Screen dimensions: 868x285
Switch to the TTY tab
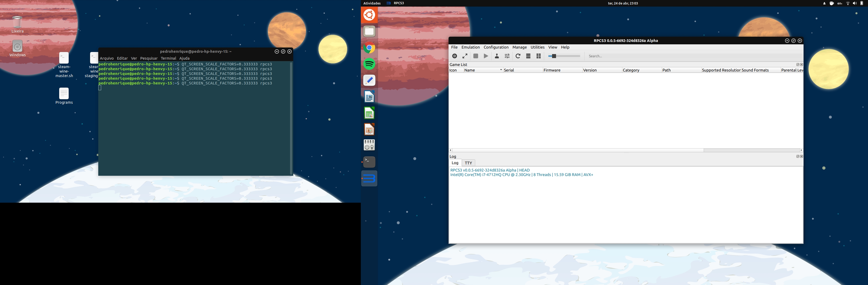click(x=468, y=163)
